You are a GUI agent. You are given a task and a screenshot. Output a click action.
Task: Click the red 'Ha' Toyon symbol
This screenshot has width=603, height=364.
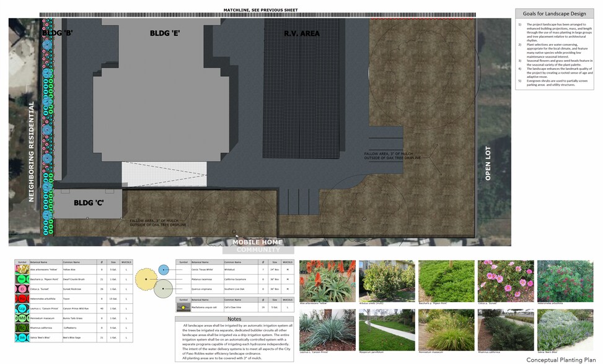click(22, 298)
